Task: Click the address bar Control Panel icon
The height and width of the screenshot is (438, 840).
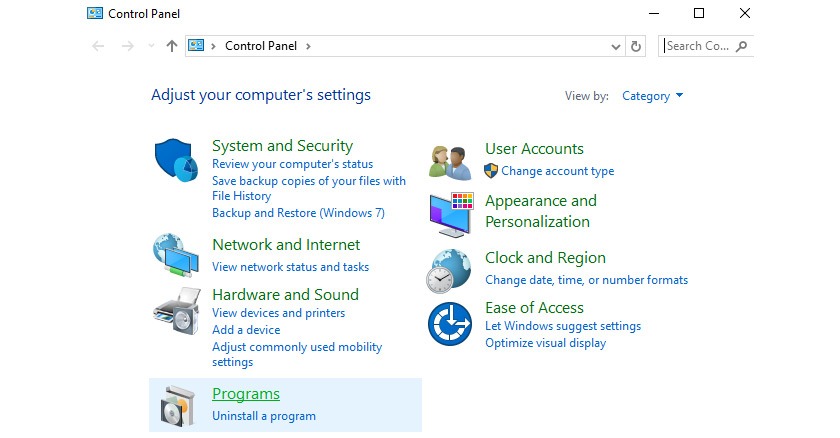Action: pos(196,46)
